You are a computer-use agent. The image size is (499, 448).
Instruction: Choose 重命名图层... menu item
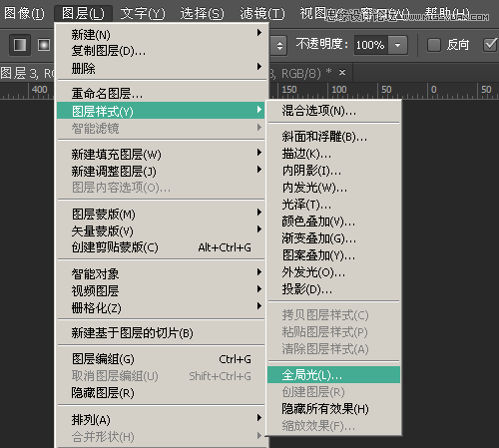[162, 94]
